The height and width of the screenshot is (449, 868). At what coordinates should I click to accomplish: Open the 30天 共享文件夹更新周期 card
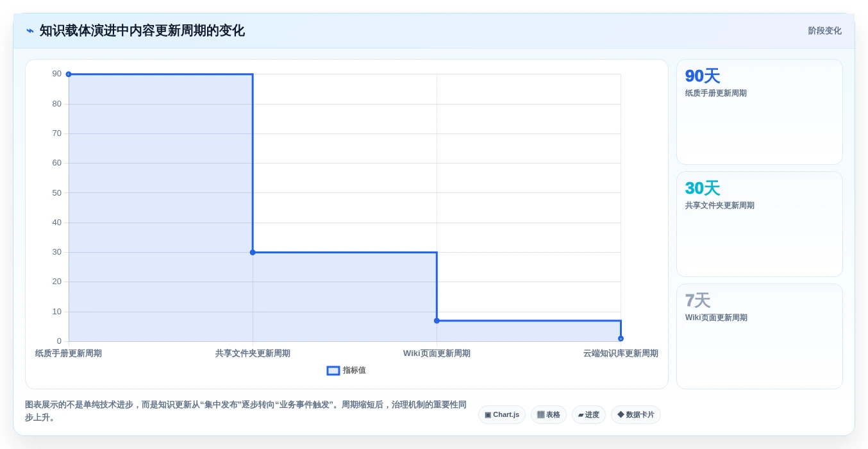point(760,224)
